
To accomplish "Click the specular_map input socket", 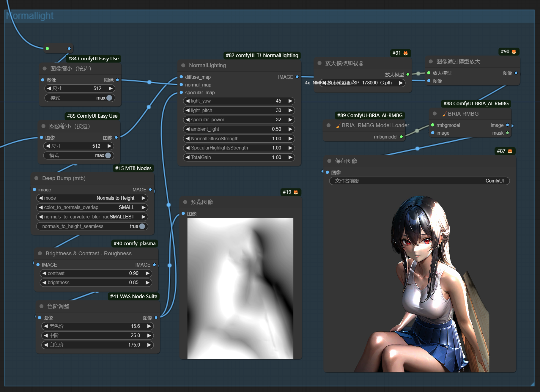I will (x=181, y=92).
